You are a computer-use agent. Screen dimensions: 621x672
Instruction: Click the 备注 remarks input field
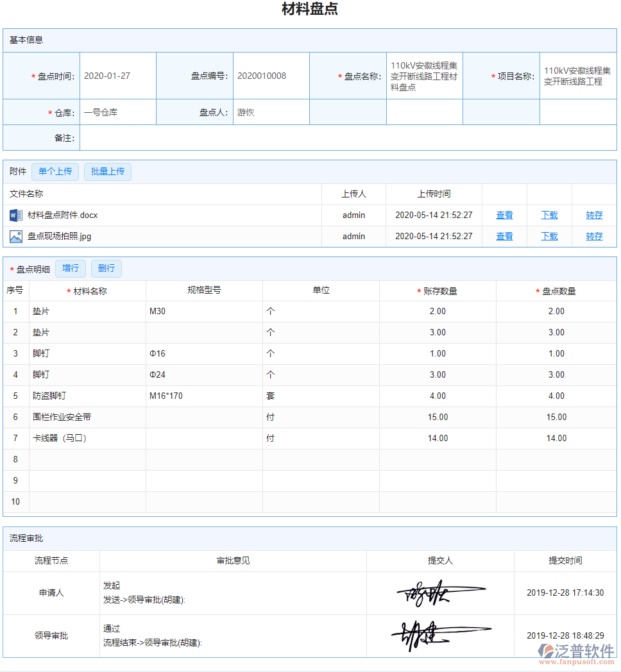[x=348, y=138]
